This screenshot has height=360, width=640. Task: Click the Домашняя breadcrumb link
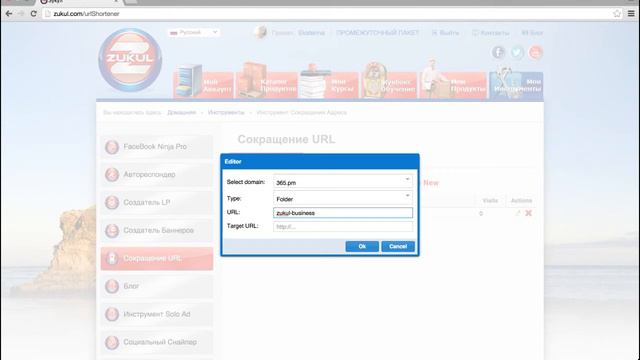tap(182, 112)
